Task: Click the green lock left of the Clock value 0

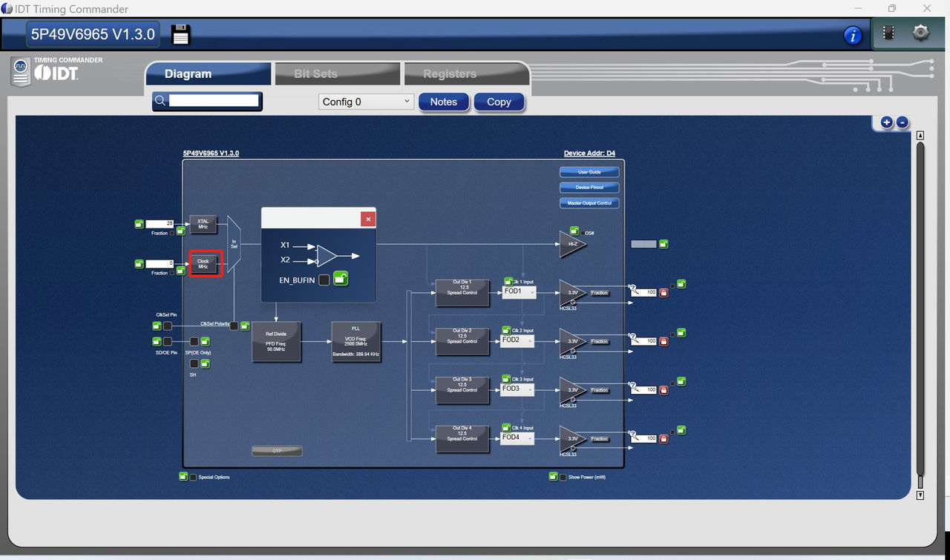Action: pos(139,263)
